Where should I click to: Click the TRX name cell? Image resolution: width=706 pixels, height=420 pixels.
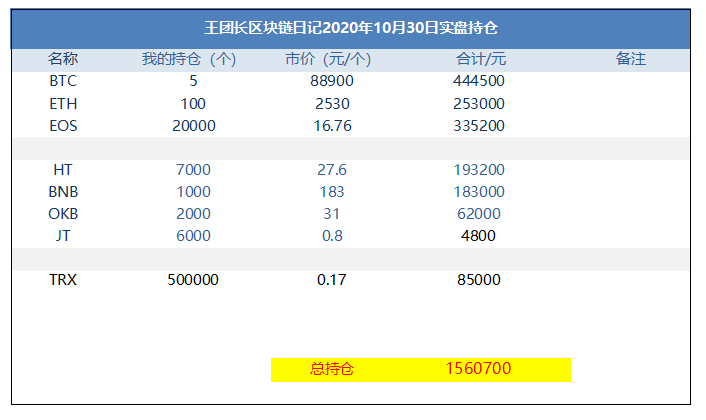click(63, 280)
